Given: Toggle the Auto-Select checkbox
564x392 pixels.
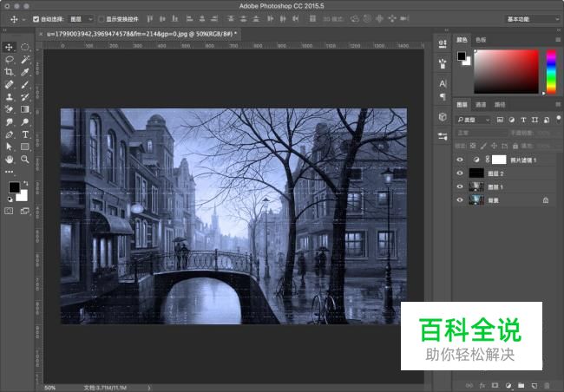Looking at the screenshot, I should pyautogui.click(x=36, y=19).
